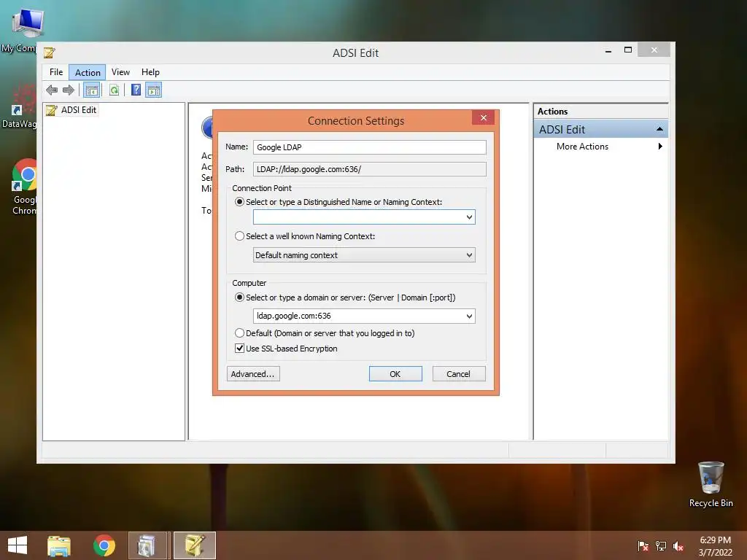Open the Help menu
The height and width of the screenshot is (560, 747).
point(150,72)
